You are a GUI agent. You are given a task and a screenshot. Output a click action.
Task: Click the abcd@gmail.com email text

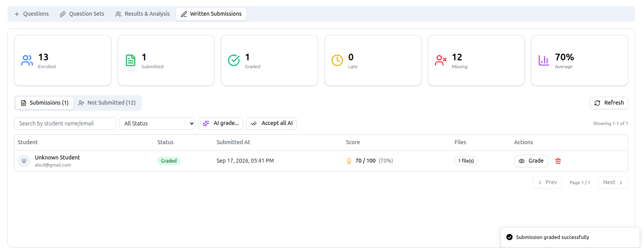(53, 165)
